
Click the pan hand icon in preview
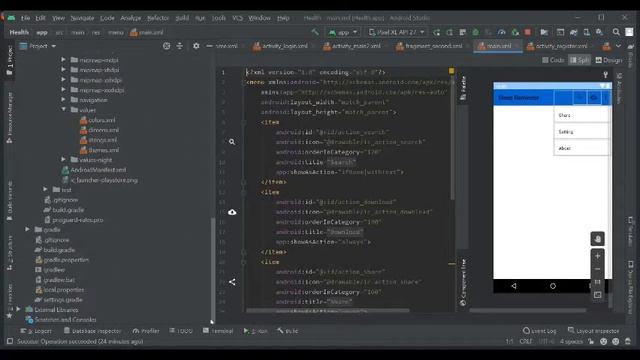coord(598,239)
